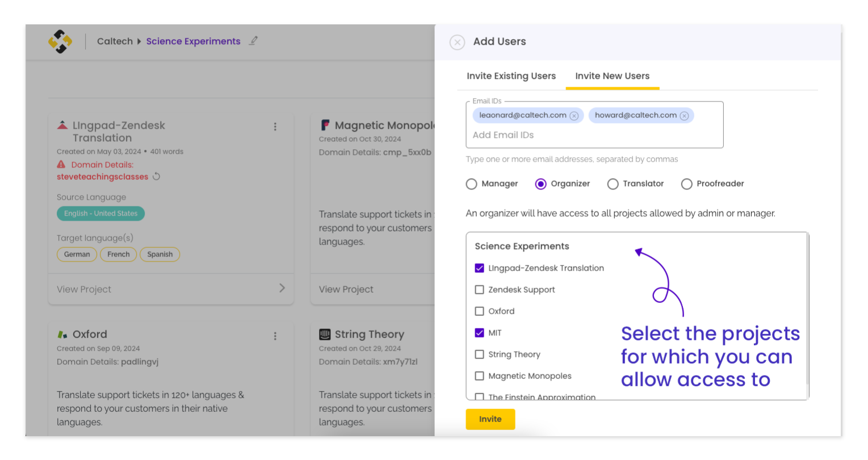This screenshot has height=460, width=868.
Task: Uncheck the MIT project checkbox
Action: 479,333
